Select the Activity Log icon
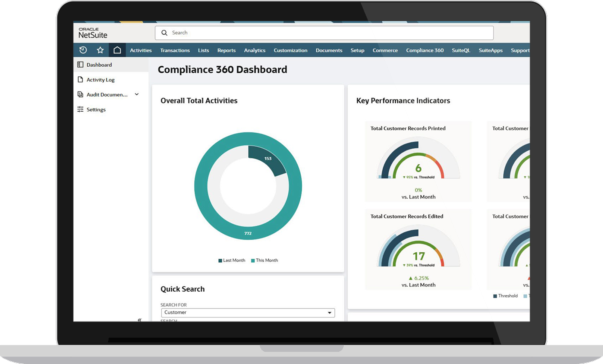Viewport: 603px width, 364px height. pos(80,80)
